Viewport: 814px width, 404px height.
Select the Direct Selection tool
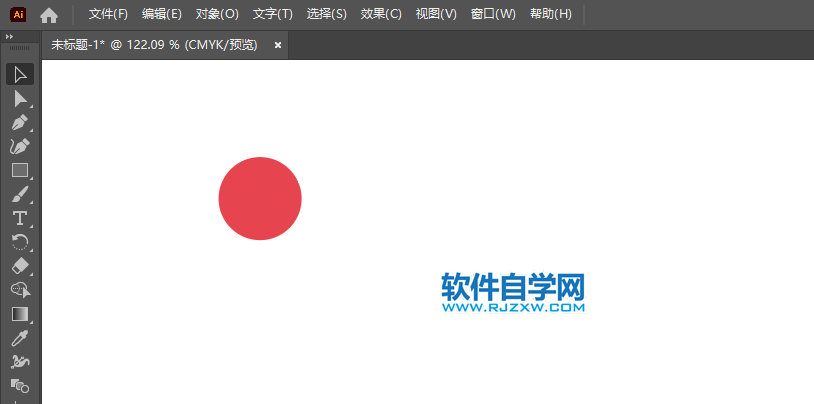coord(20,99)
